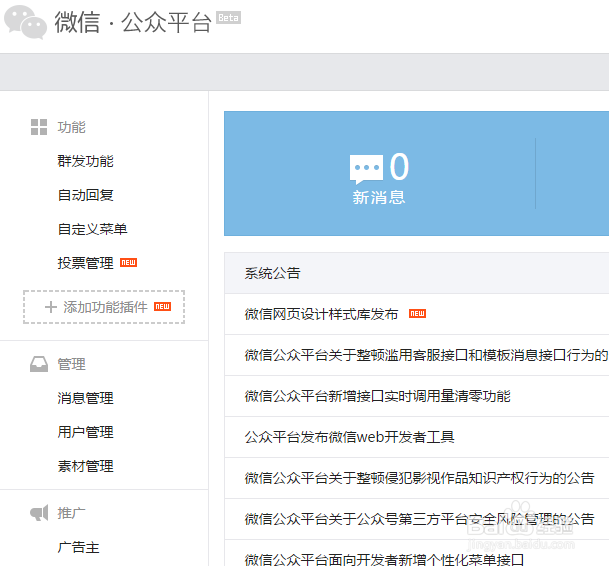Go to 消息管理

click(85, 398)
